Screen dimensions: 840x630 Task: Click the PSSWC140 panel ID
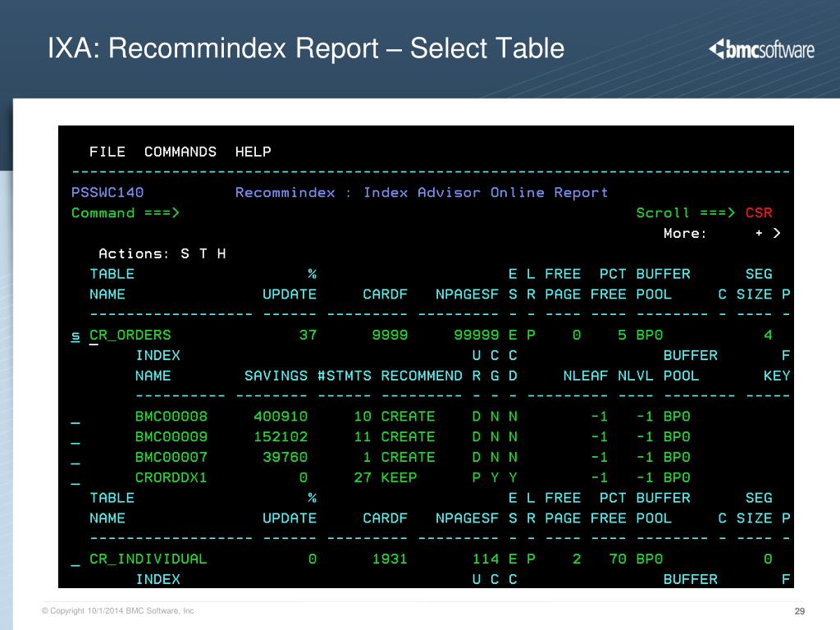point(107,192)
